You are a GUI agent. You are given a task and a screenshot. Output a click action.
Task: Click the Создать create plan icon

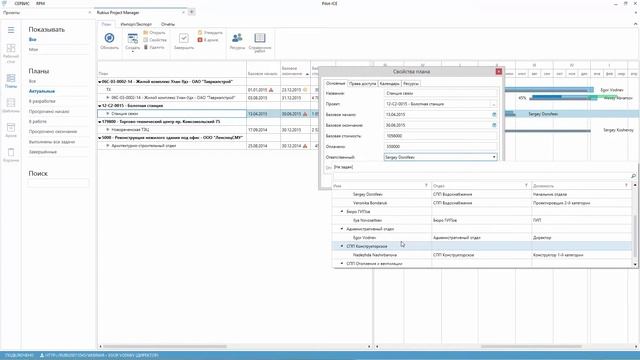(133, 38)
